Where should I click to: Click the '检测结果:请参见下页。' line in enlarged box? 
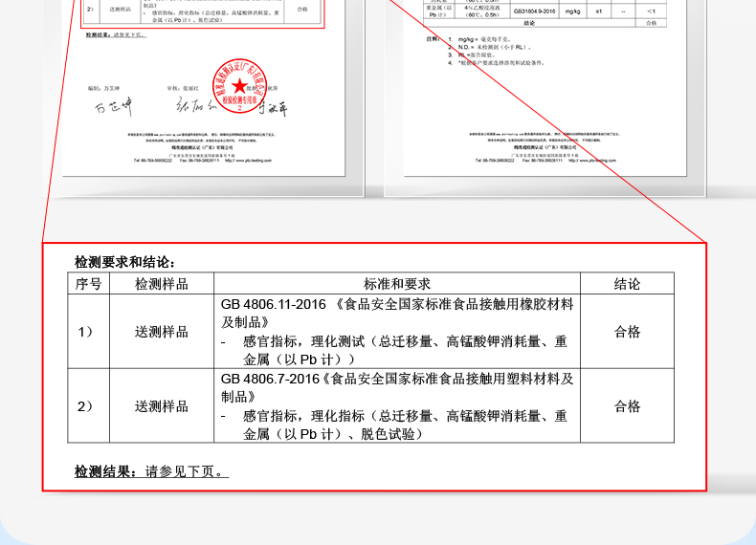click(x=151, y=471)
